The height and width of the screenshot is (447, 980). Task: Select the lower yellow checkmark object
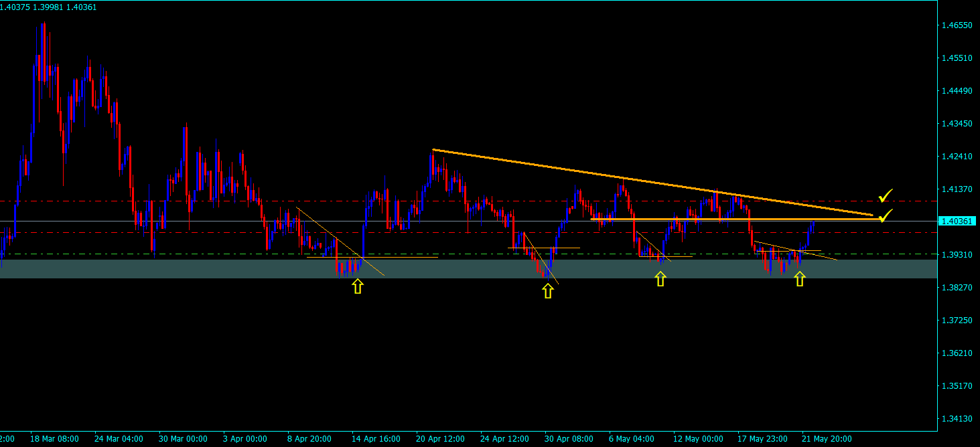tap(886, 215)
